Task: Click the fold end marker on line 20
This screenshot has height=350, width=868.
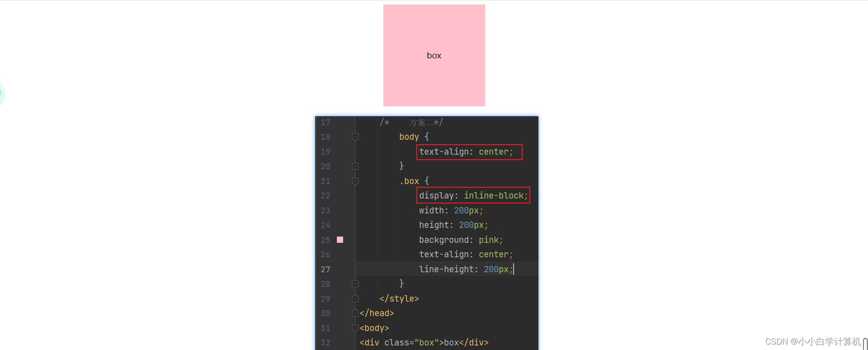Action: tap(355, 166)
